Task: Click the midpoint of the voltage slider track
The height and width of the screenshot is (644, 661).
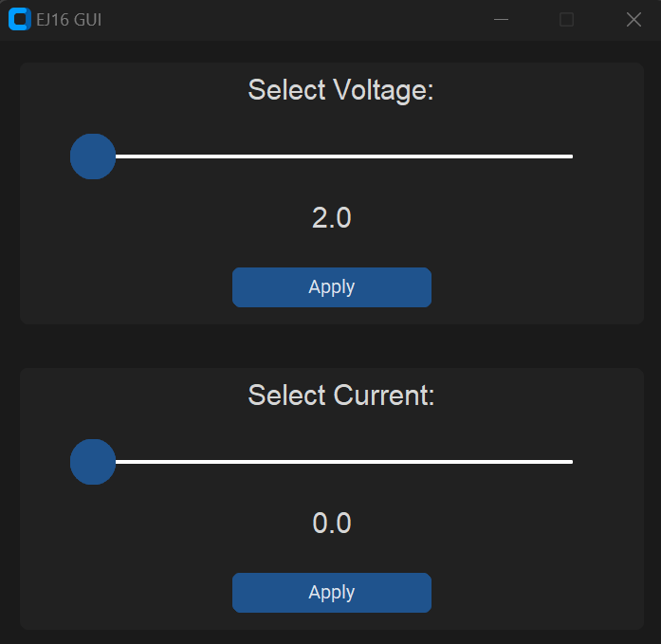Action: (321, 156)
